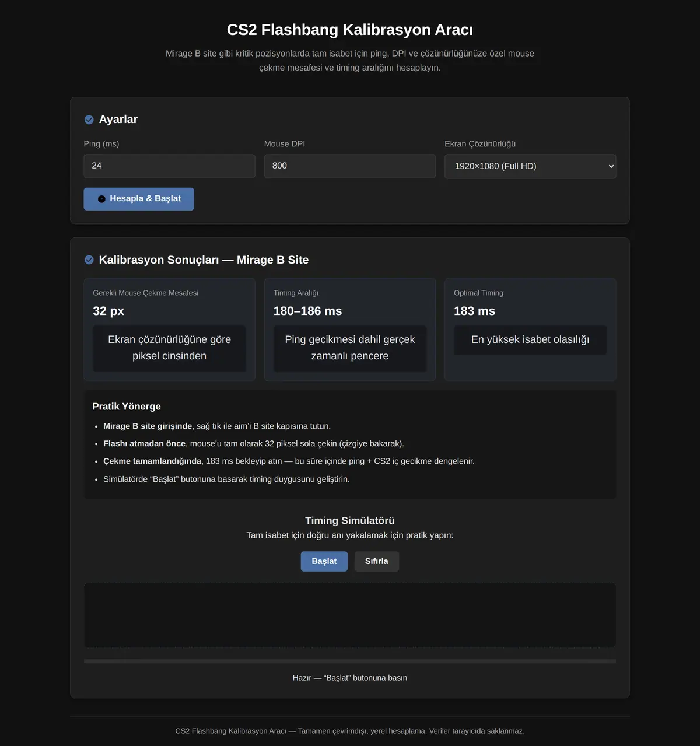700x746 pixels.
Task: Click the 'Çekme tamamlandığında' instruction line
Action: pyautogui.click(x=289, y=461)
